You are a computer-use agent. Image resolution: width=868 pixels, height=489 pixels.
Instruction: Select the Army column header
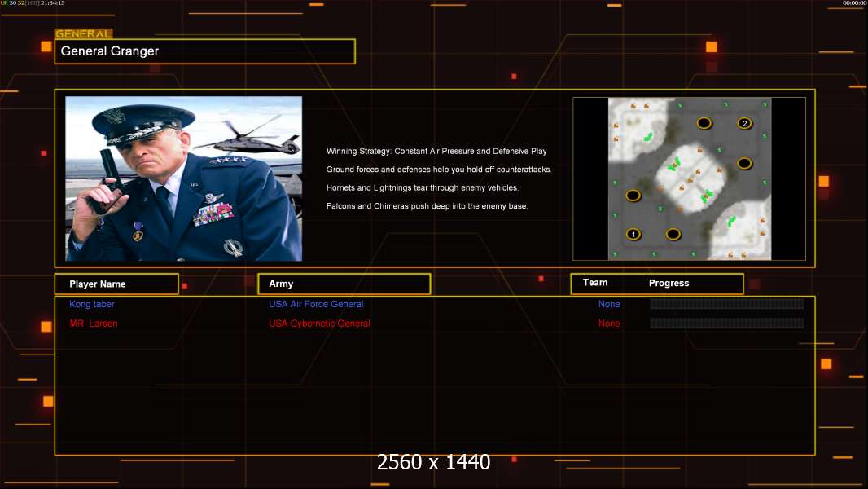tap(344, 284)
